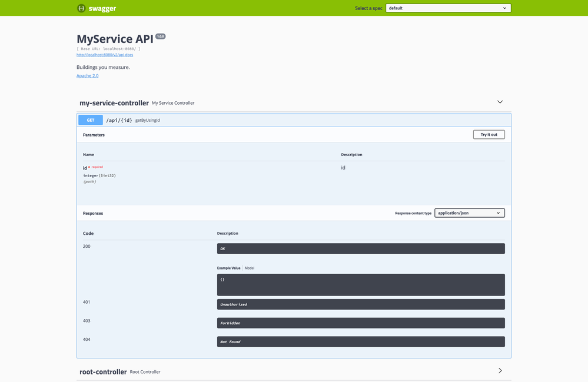Viewport: 588px width, 382px height.
Task: Click the Parameters section header
Action: 94,135
